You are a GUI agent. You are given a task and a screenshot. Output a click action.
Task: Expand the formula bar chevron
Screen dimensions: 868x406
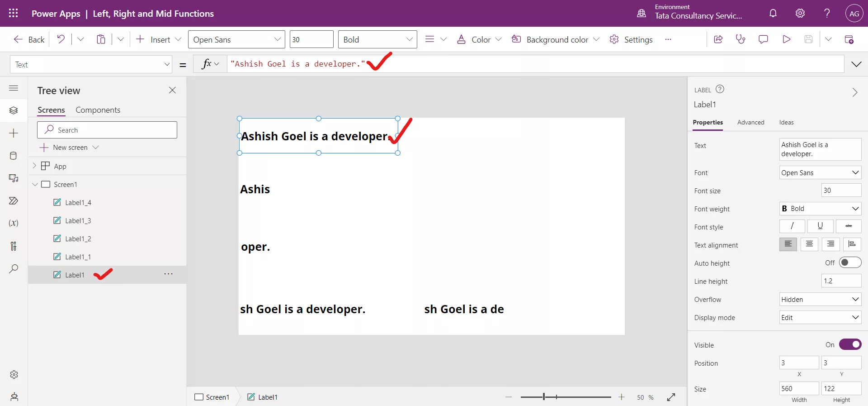tap(856, 64)
